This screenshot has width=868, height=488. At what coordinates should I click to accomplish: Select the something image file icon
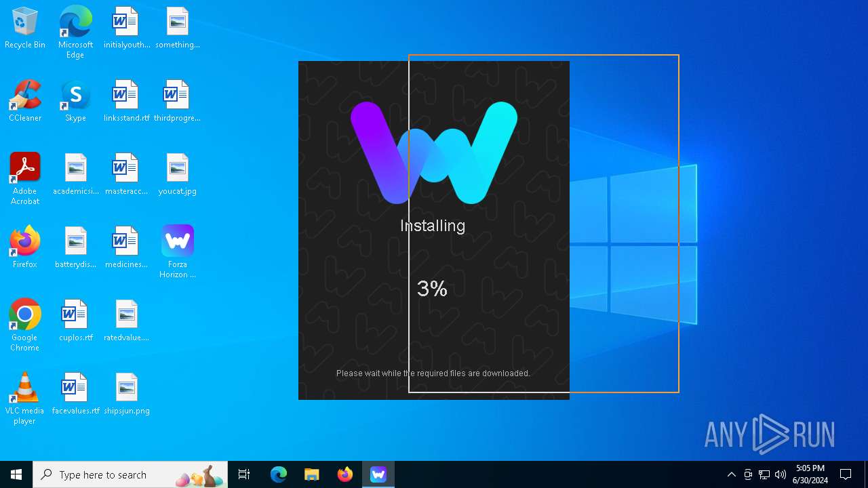(x=178, y=28)
